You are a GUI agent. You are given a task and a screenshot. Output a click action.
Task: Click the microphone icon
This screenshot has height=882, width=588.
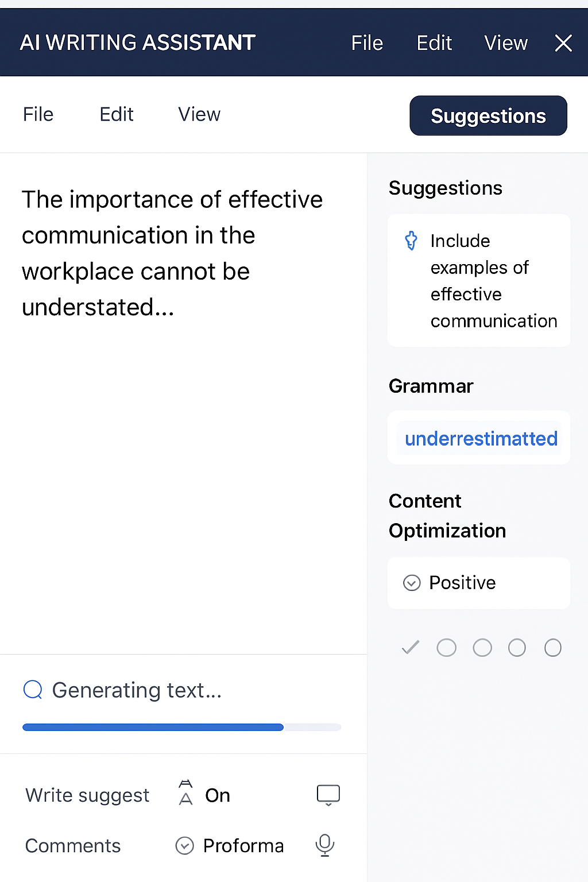point(325,845)
